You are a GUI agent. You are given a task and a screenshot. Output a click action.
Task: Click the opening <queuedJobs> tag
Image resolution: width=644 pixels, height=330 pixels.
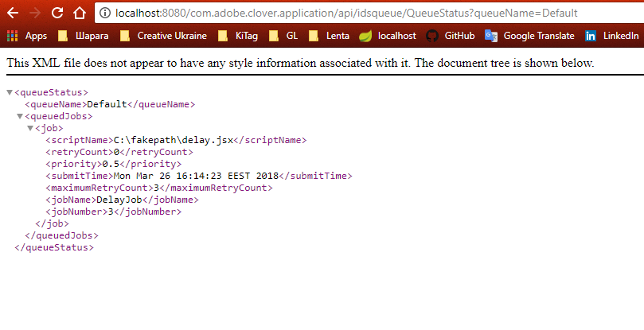59,117
